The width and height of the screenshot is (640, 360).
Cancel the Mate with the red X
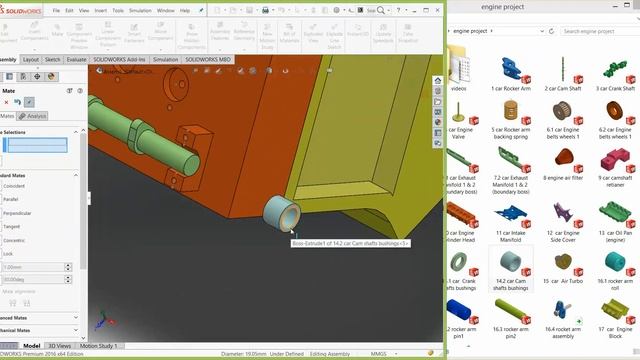[x=6, y=102]
